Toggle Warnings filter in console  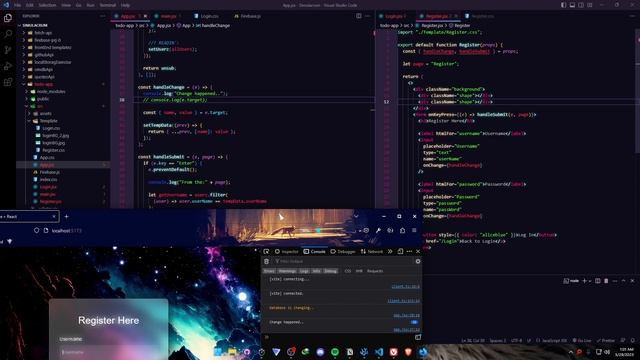(287, 271)
